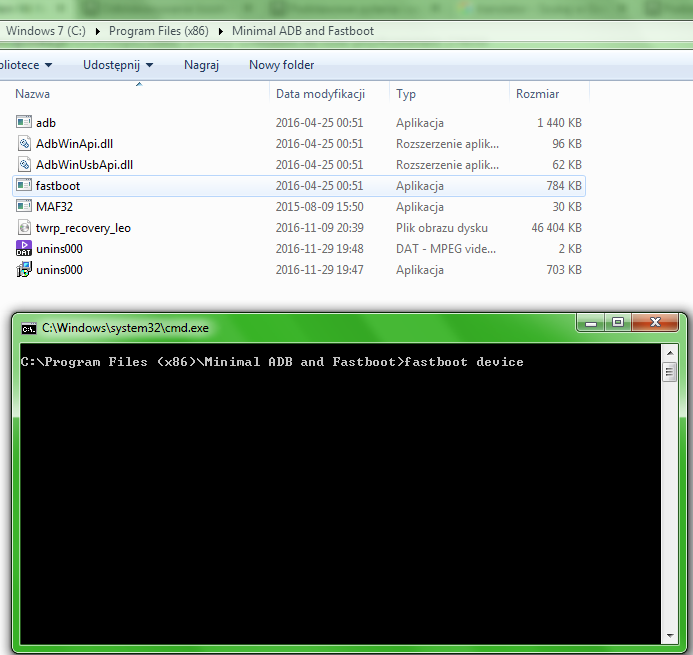
Task: Click the cmd window scrollbar up arrow
Action: point(669,353)
